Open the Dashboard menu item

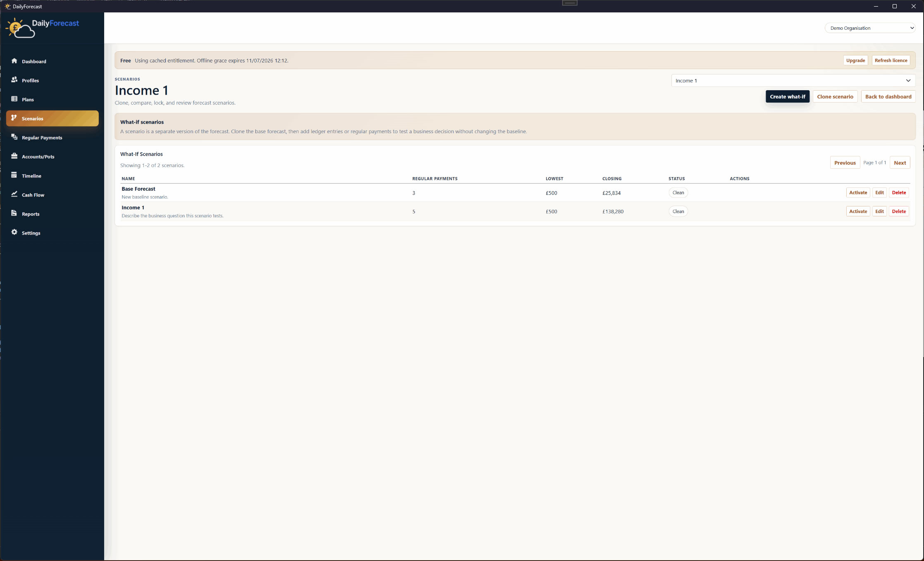point(34,61)
